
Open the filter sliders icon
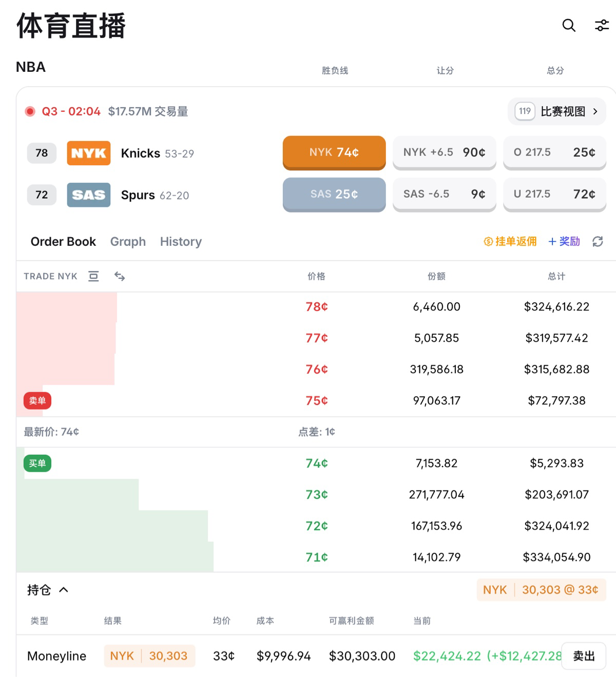click(602, 25)
